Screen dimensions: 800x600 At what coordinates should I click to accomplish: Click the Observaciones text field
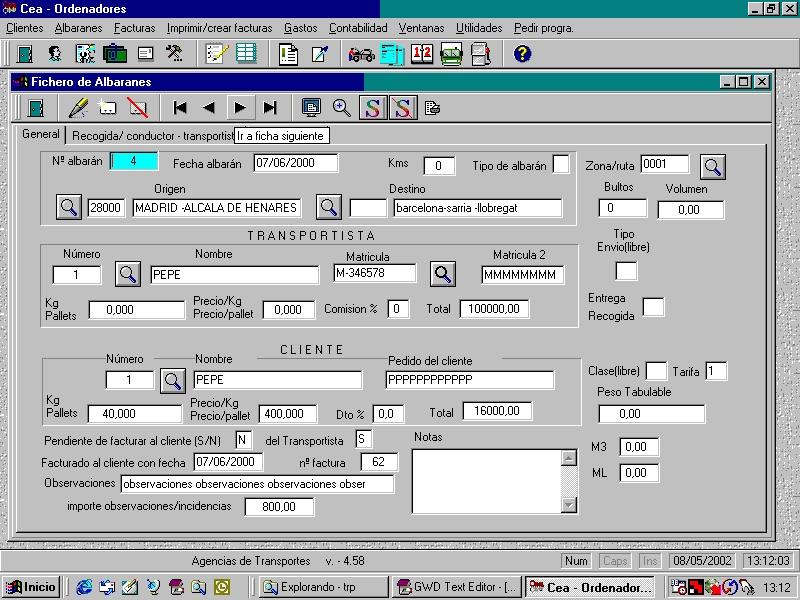tap(257, 484)
